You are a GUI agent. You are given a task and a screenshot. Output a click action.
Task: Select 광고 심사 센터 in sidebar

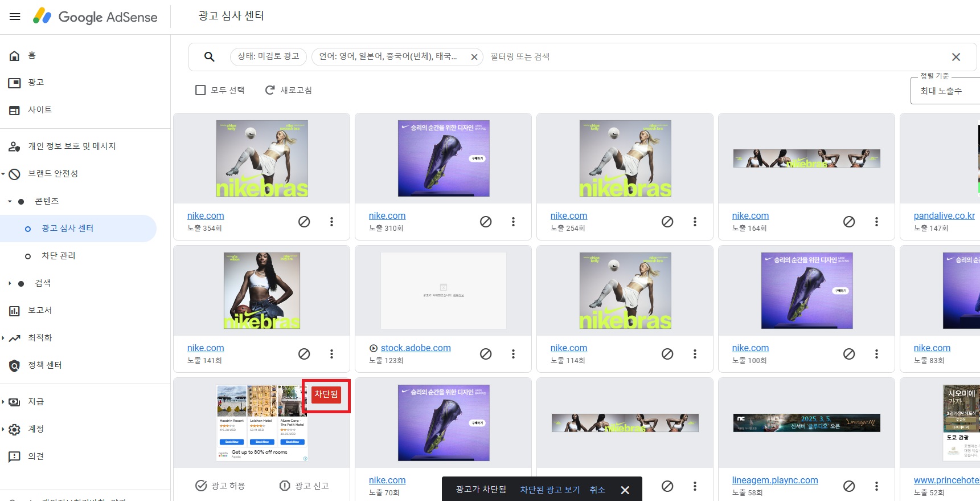coord(79,229)
